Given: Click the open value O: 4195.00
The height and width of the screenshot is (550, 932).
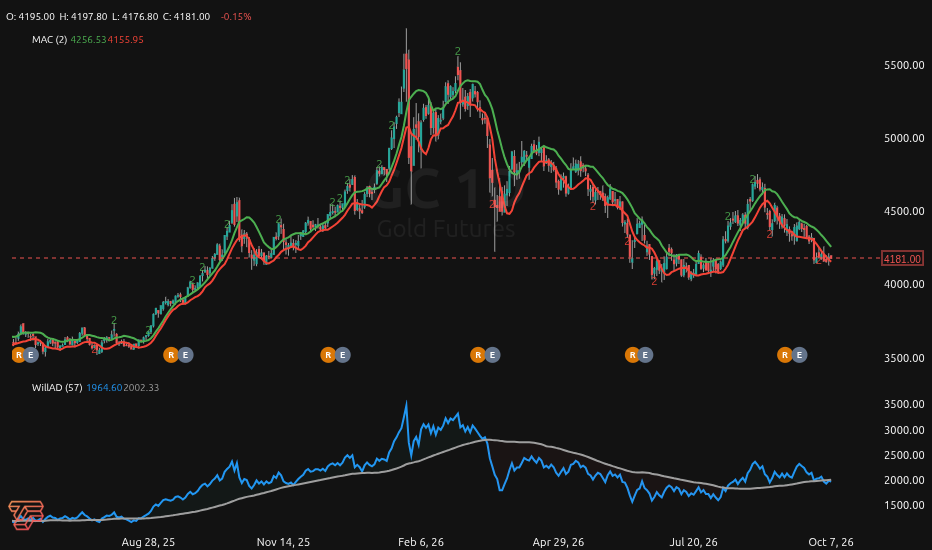Looking at the screenshot, I should pyautogui.click(x=30, y=17).
